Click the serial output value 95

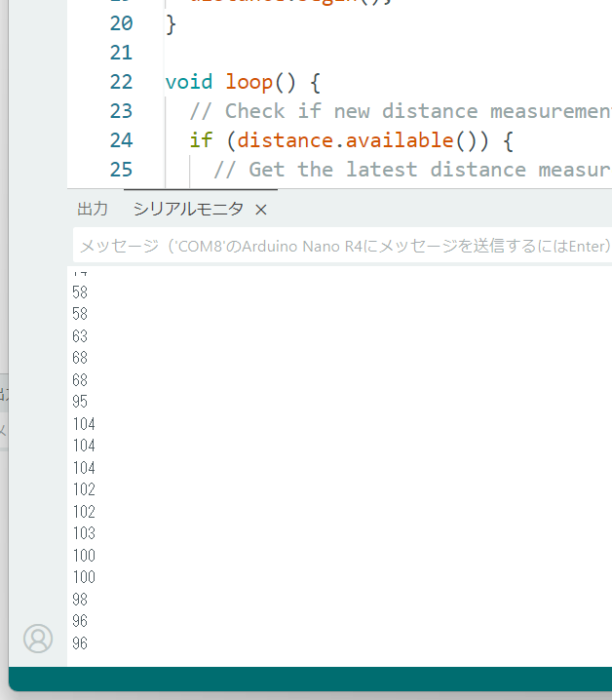pyautogui.click(x=80, y=402)
